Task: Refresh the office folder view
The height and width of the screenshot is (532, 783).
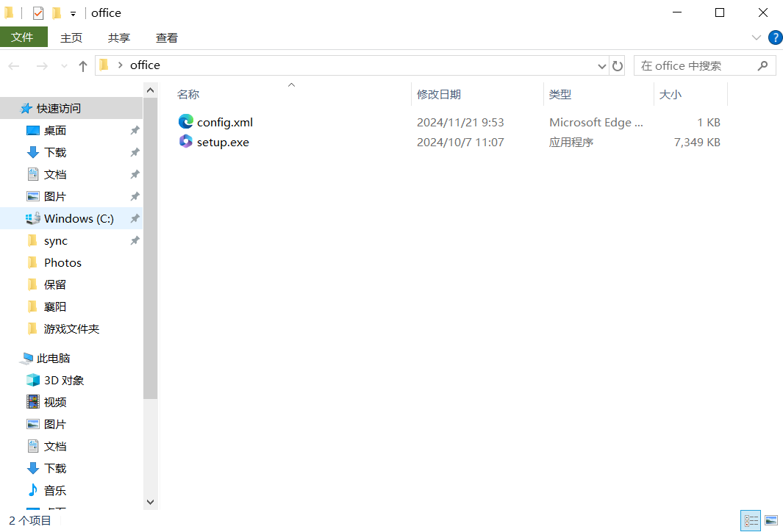Action: pos(618,66)
